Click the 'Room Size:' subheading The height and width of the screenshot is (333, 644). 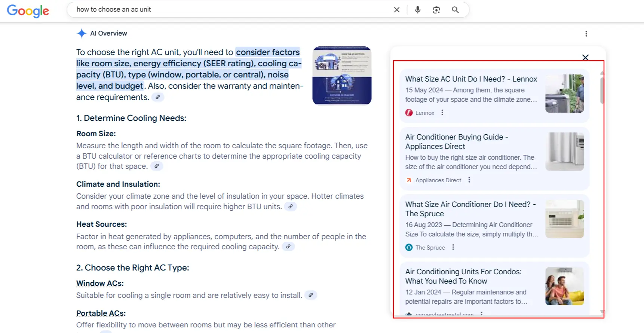click(96, 134)
